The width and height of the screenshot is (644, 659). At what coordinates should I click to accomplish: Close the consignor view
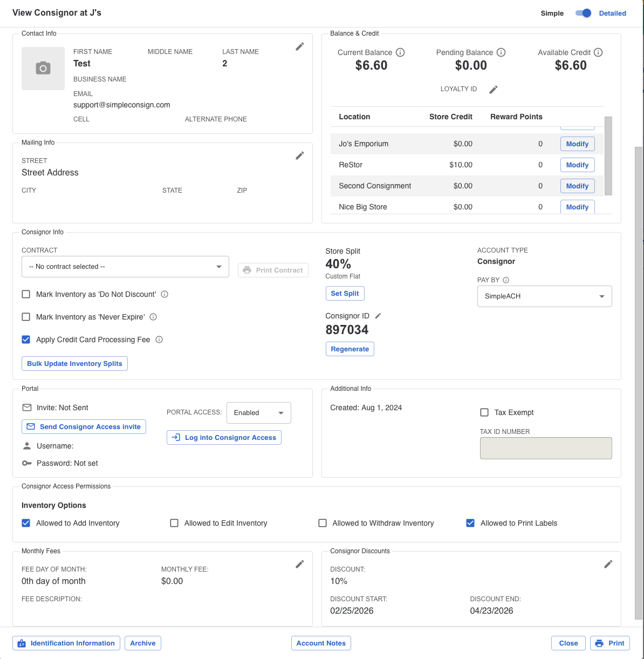coord(568,643)
